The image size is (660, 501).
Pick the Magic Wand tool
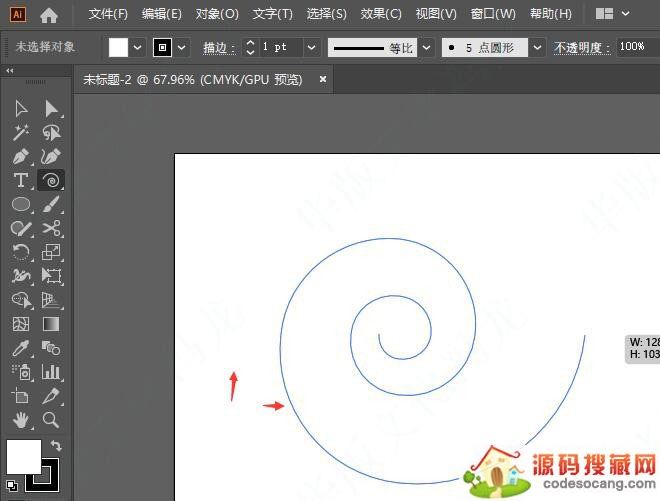coord(20,132)
